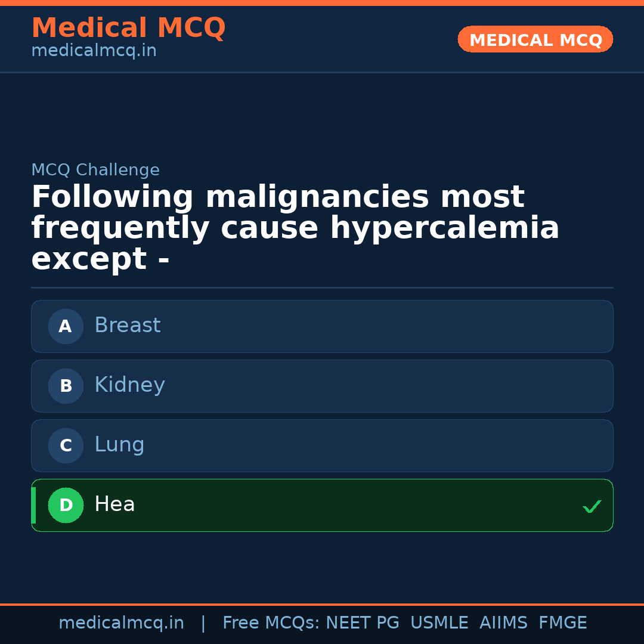Click the letter C circle icon
Image resolution: width=644 pixels, height=644 pixels.
pos(66,445)
